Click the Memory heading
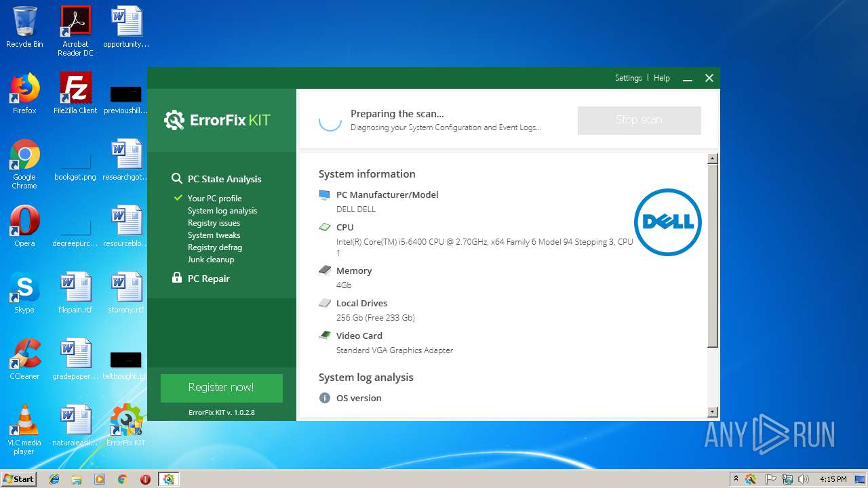Image resolution: width=868 pixels, height=488 pixels. pos(354,270)
